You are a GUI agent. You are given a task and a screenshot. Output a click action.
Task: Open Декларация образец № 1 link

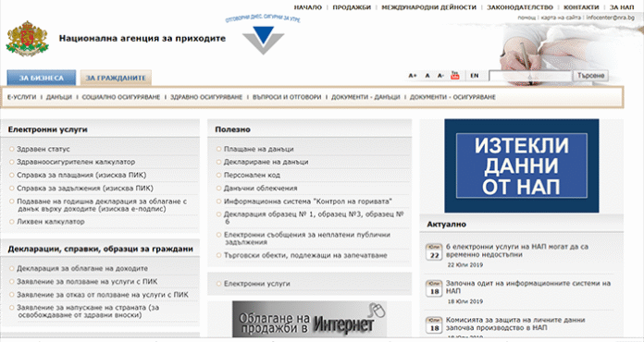pos(315,218)
